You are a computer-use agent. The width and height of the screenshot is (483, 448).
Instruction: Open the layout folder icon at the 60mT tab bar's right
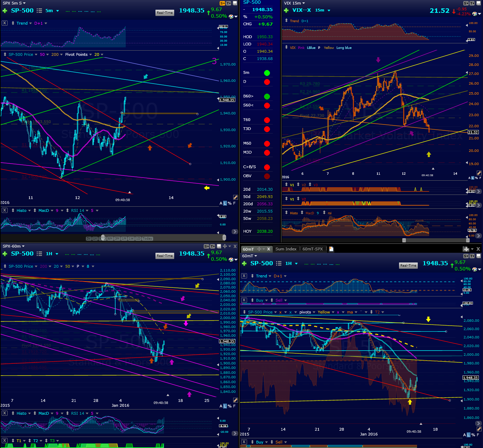466,249
